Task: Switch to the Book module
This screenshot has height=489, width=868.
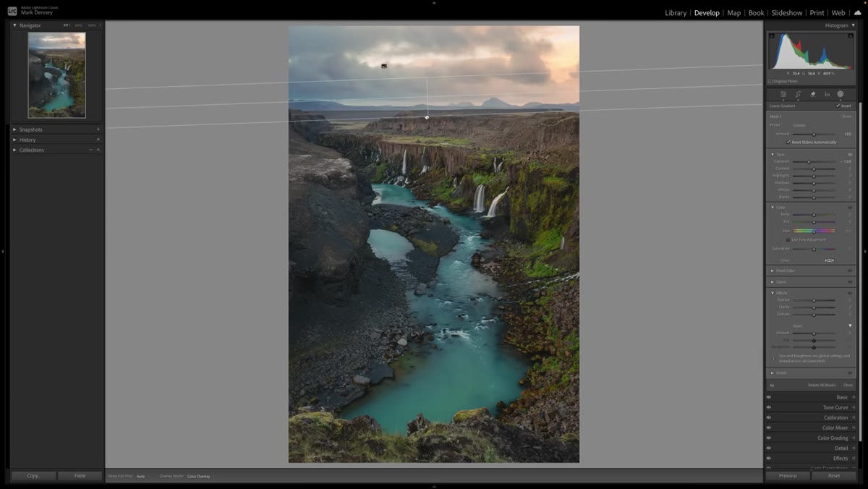Action: point(757,13)
